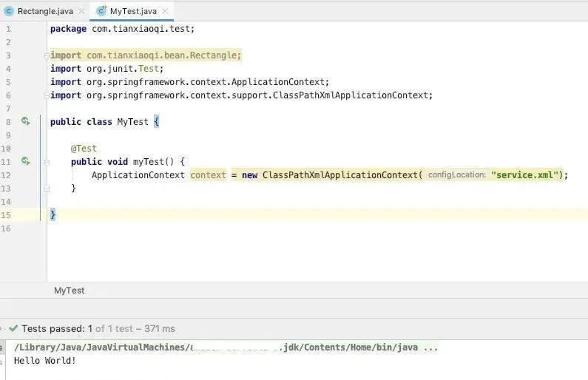This screenshot has width=588, height=380.
Task: Click the java command path in console
Action: [x=226, y=347]
